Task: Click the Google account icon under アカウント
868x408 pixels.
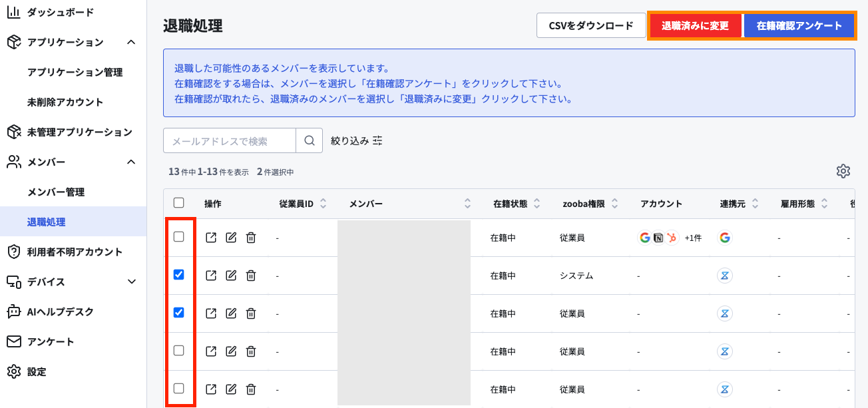Action: [644, 238]
